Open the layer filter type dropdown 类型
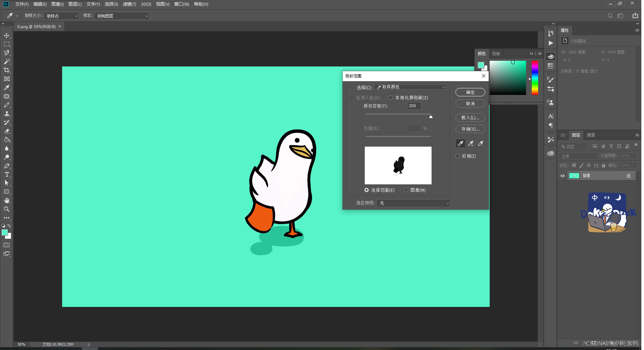The image size is (644, 350). pos(573,146)
